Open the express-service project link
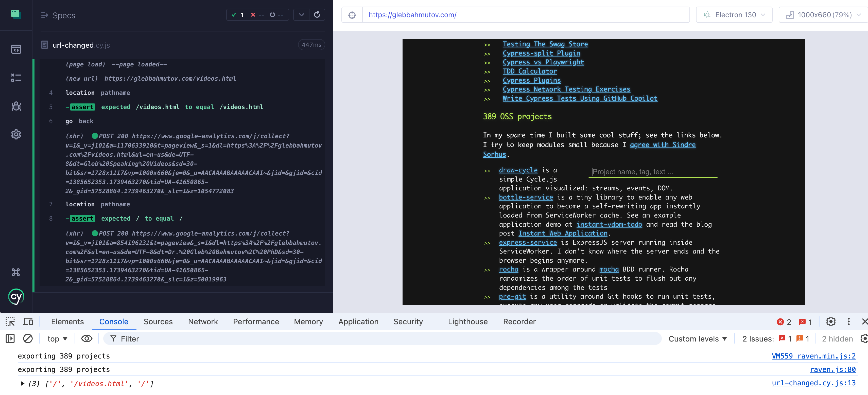The width and height of the screenshot is (868, 395). pos(528,242)
